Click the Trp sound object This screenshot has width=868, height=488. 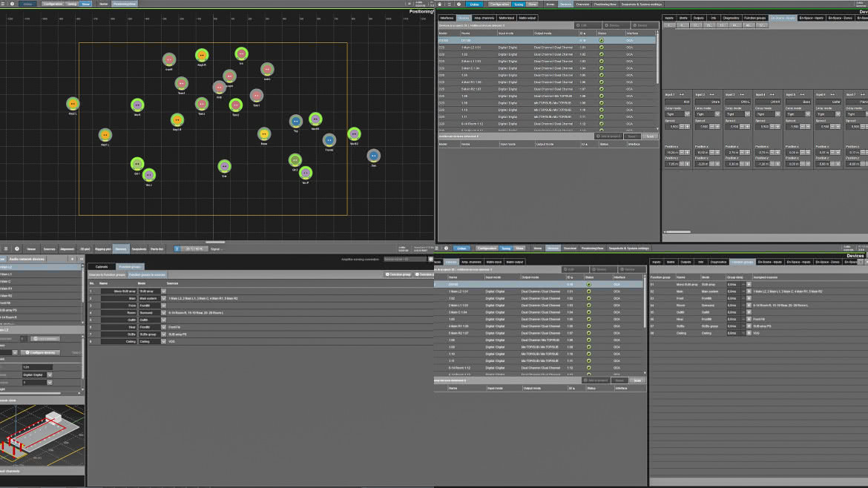pos(295,121)
